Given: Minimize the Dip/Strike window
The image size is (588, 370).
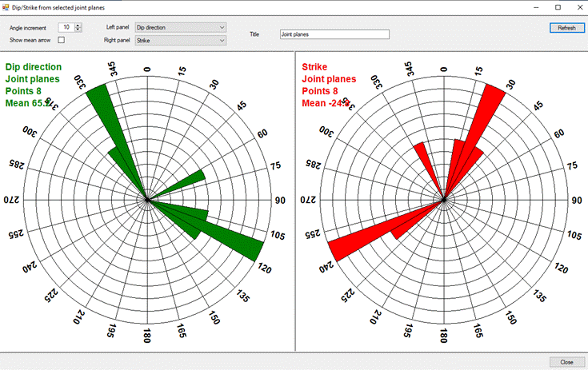Looking at the screenshot, I should point(534,6).
